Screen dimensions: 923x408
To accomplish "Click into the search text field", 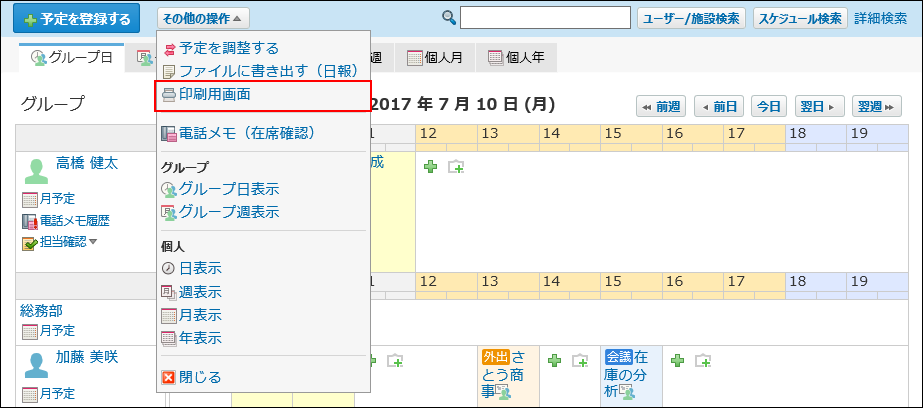I will pos(545,18).
